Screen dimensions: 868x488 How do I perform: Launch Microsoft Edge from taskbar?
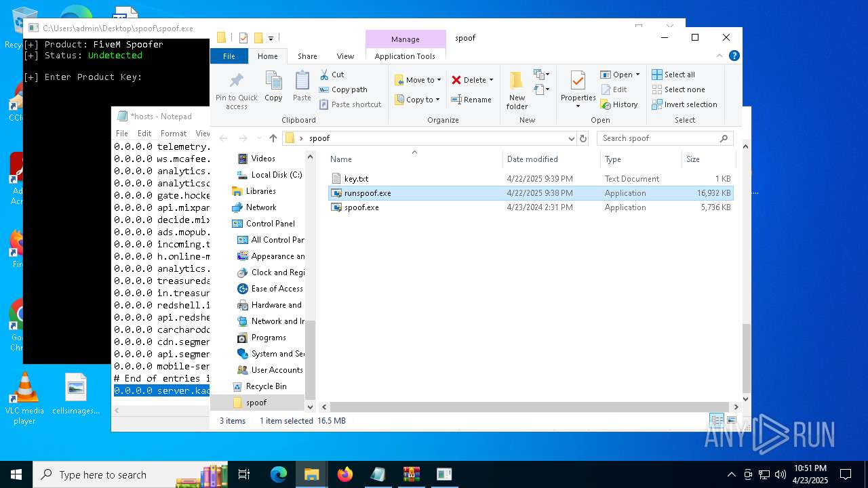(279, 474)
